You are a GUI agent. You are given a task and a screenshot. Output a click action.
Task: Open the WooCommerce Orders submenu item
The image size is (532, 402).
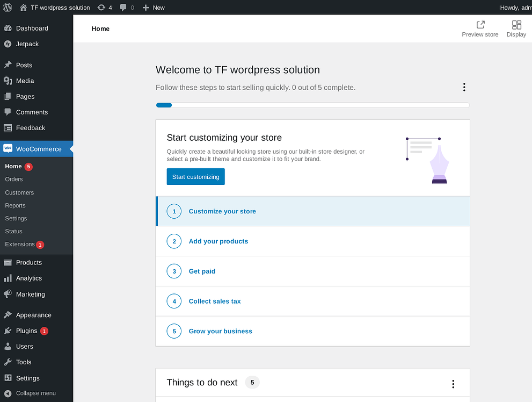(14, 180)
